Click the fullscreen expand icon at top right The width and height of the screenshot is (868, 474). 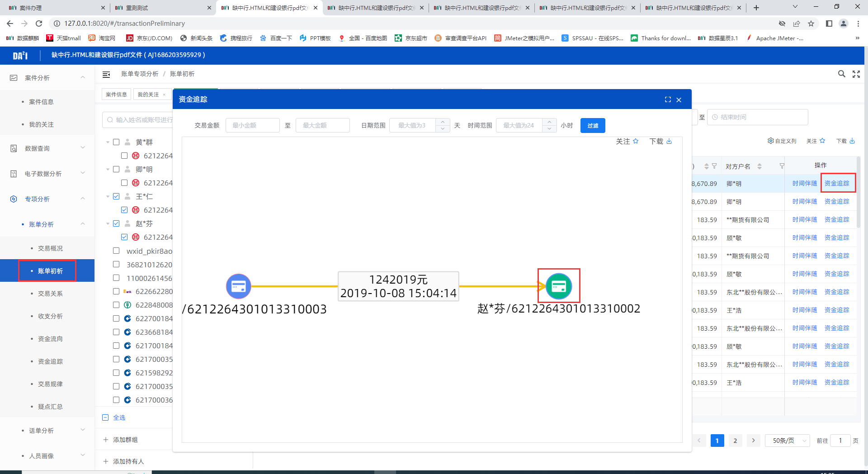coord(856,74)
